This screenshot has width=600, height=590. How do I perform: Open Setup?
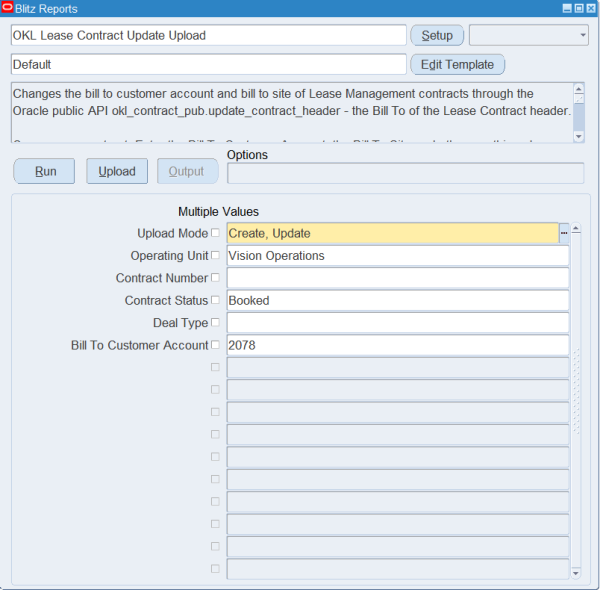point(437,35)
